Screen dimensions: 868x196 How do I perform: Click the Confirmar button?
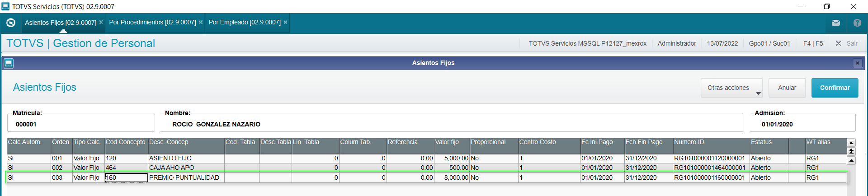coord(835,88)
